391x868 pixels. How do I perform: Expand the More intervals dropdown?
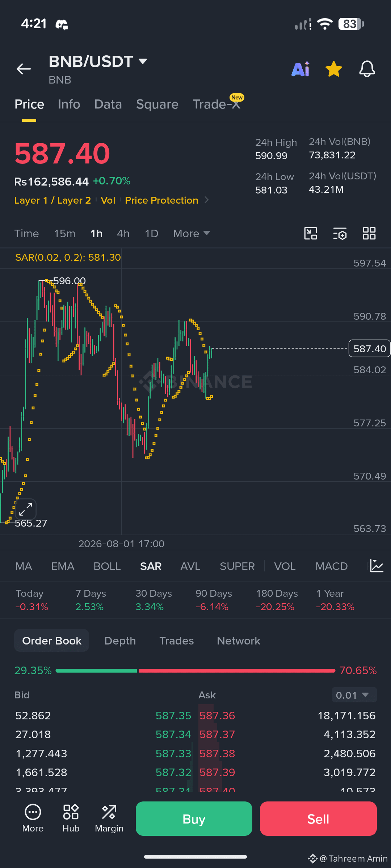click(x=191, y=234)
